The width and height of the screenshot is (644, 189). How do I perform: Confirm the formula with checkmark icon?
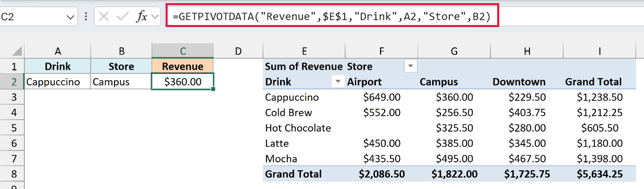(x=122, y=17)
